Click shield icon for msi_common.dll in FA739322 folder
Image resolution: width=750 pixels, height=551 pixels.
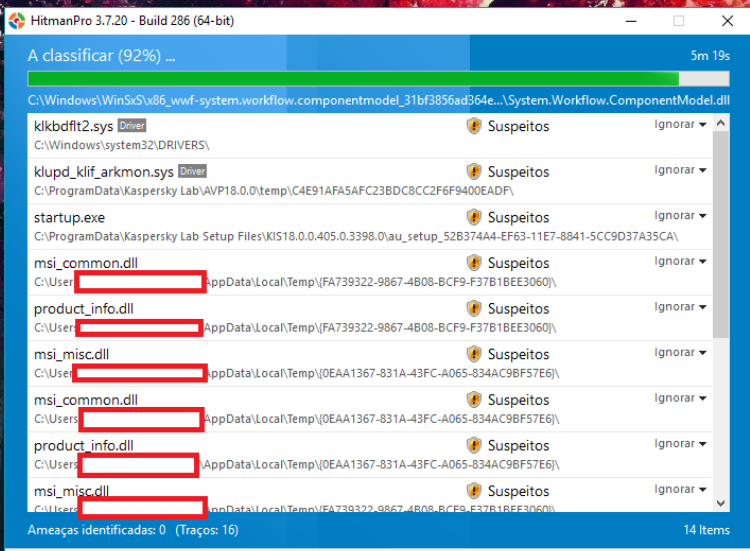(x=474, y=263)
